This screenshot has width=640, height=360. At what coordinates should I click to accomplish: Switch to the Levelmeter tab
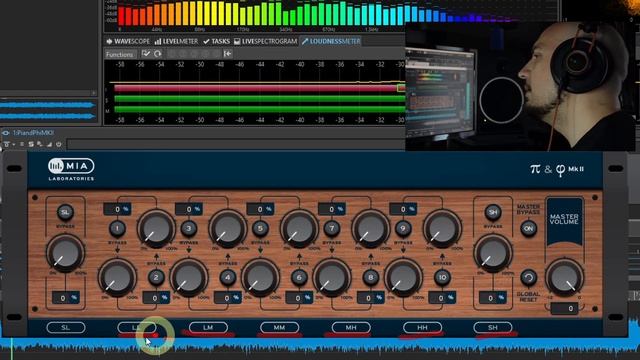[176, 41]
